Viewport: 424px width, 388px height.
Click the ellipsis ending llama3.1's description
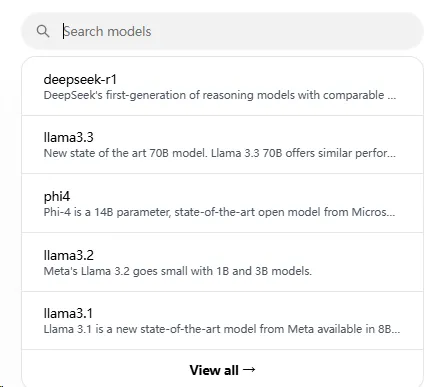click(396, 332)
